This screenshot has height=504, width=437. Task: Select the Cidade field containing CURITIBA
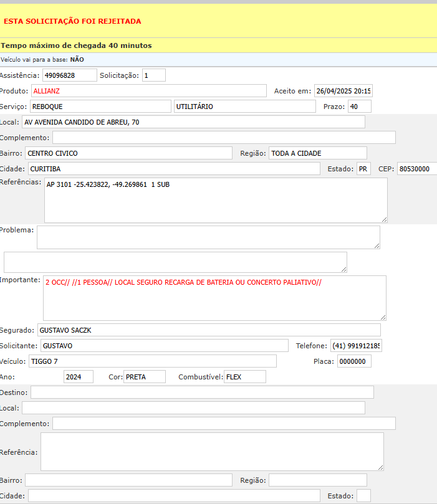174,169
